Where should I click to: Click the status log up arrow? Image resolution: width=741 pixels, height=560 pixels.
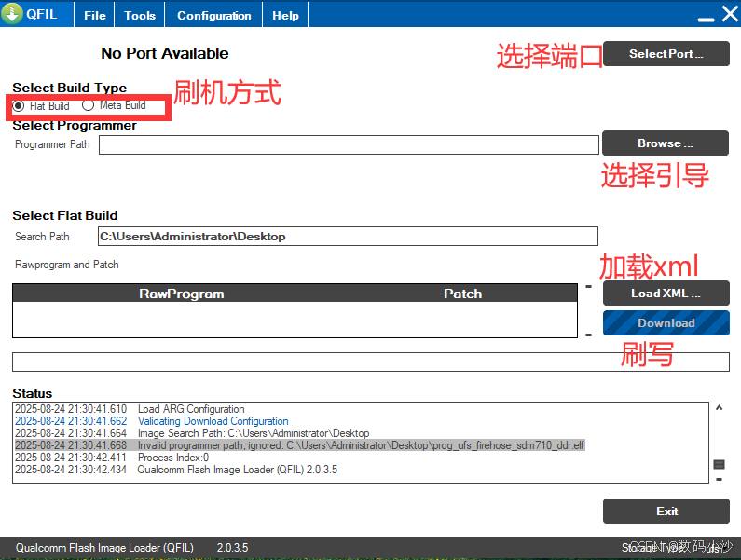[x=719, y=408]
